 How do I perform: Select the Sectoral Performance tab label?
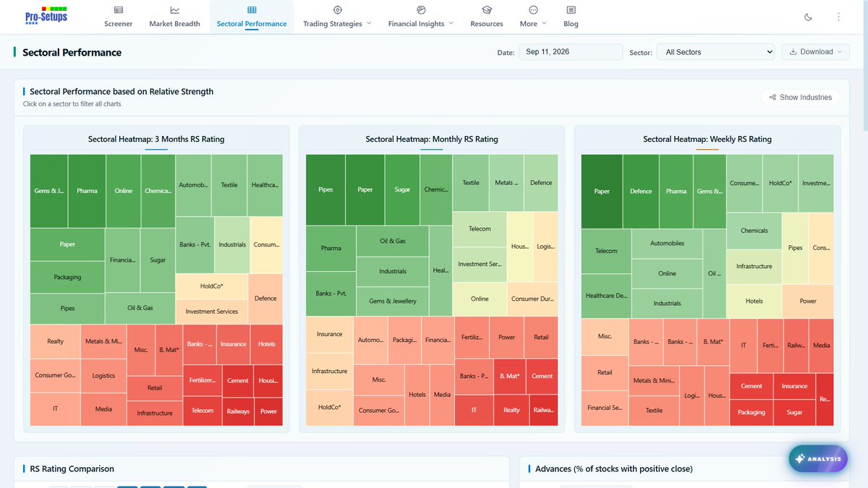pyautogui.click(x=252, y=24)
